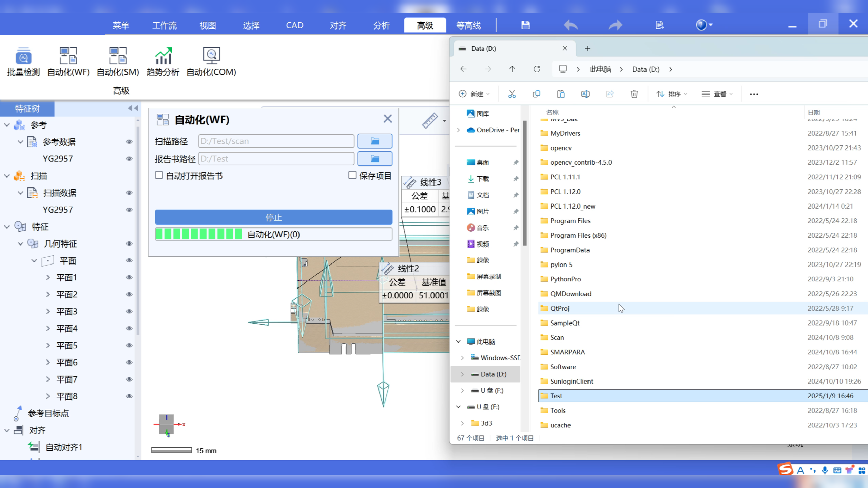This screenshot has width=868, height=488.
Task: Launch the 自动化(COM) automation tool
Action: click(211, 62)
